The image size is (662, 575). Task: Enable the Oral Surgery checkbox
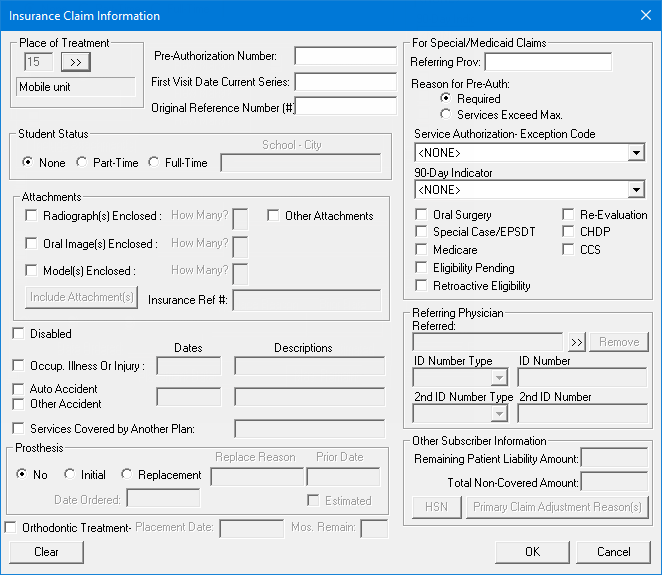tap(421, 215)
